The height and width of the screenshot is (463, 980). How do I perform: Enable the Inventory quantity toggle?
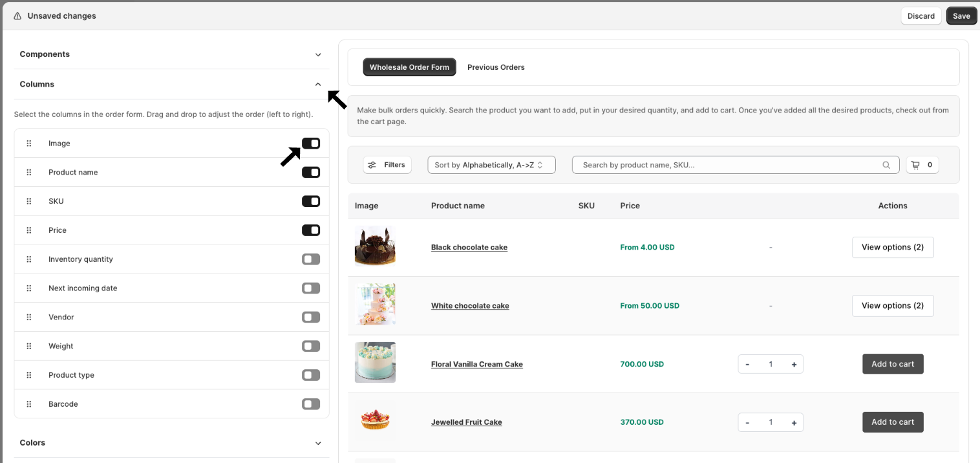311,259
